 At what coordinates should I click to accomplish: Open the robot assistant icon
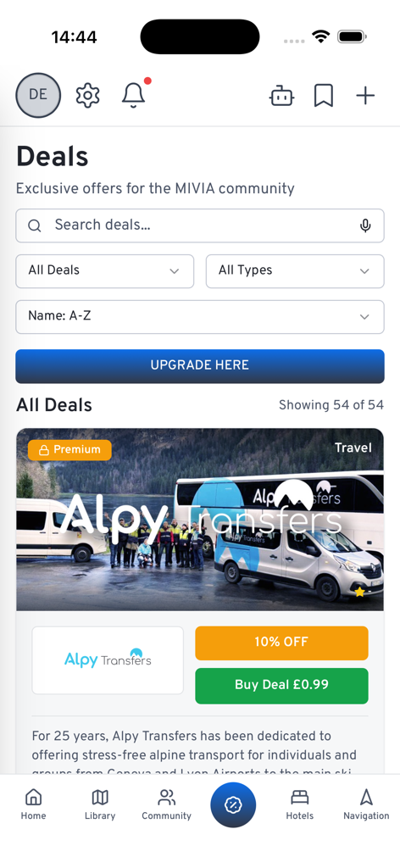(x=281, y=96)
